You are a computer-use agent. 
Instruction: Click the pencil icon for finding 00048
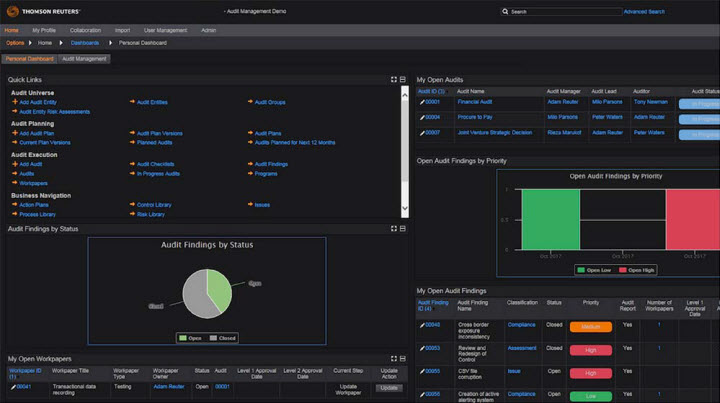pyautogui.click(x=422, y=325)
